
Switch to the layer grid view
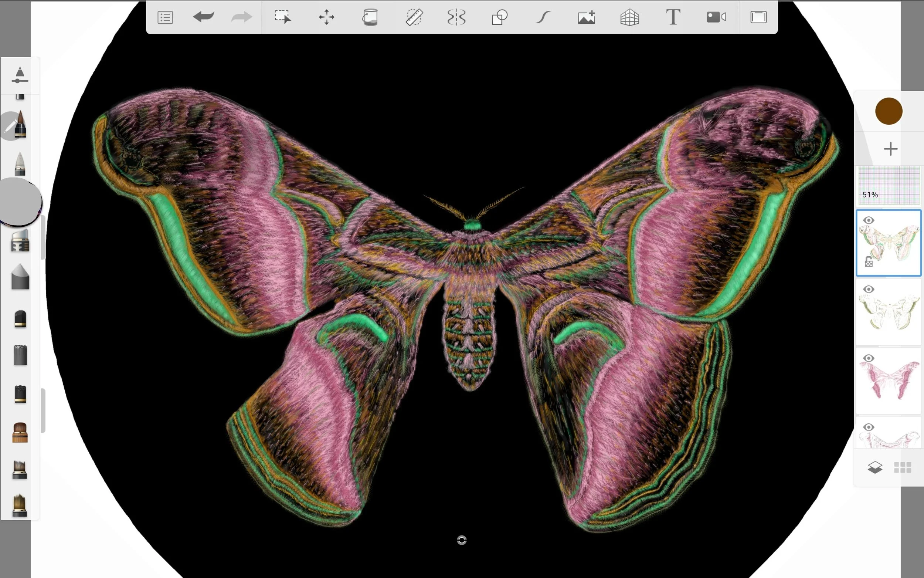[903, 467]
